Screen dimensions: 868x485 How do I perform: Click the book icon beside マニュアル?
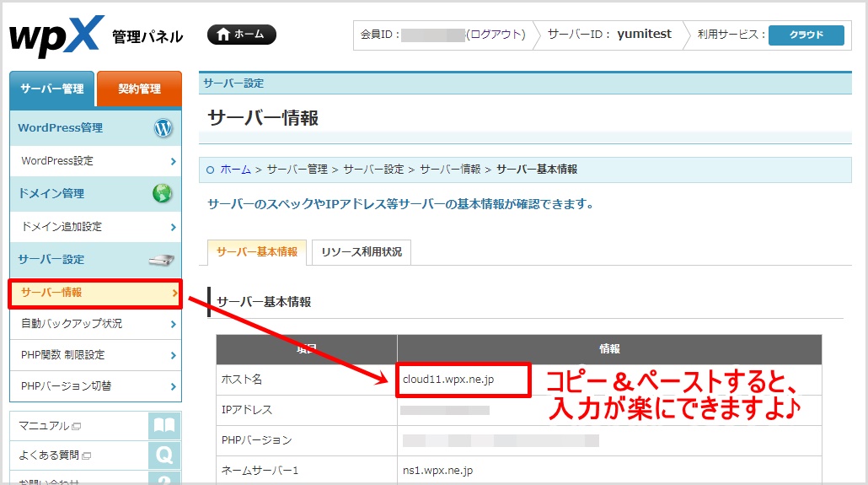164,426
